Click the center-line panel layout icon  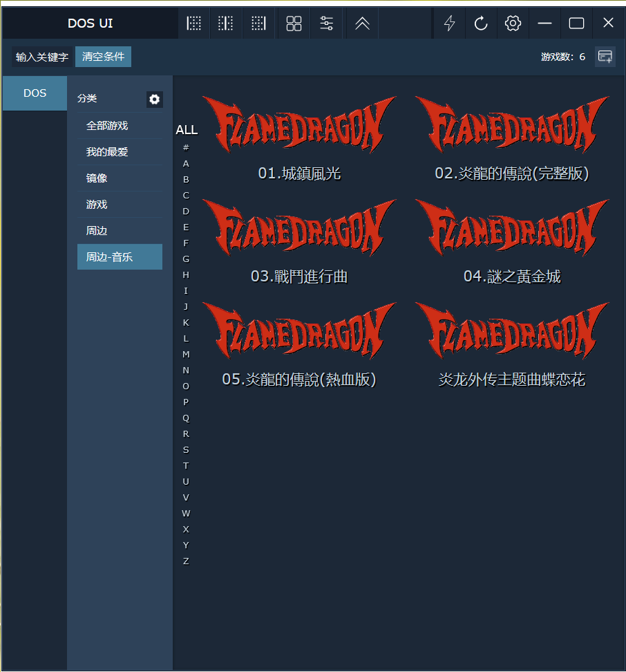[x=226, y=24]
